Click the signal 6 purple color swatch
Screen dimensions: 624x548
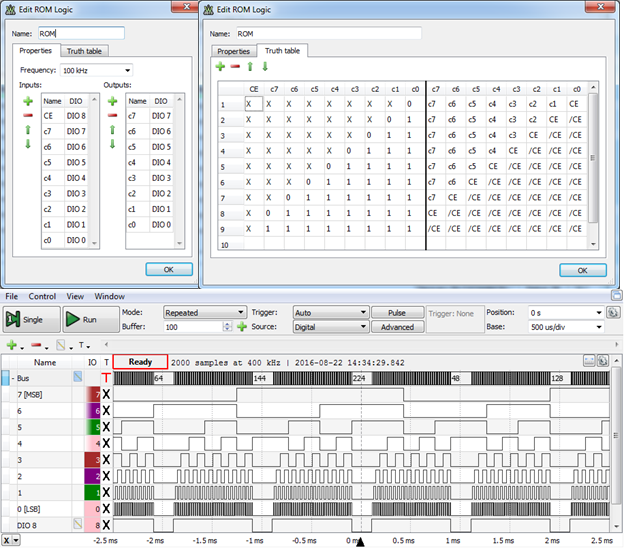click(93, 411)
